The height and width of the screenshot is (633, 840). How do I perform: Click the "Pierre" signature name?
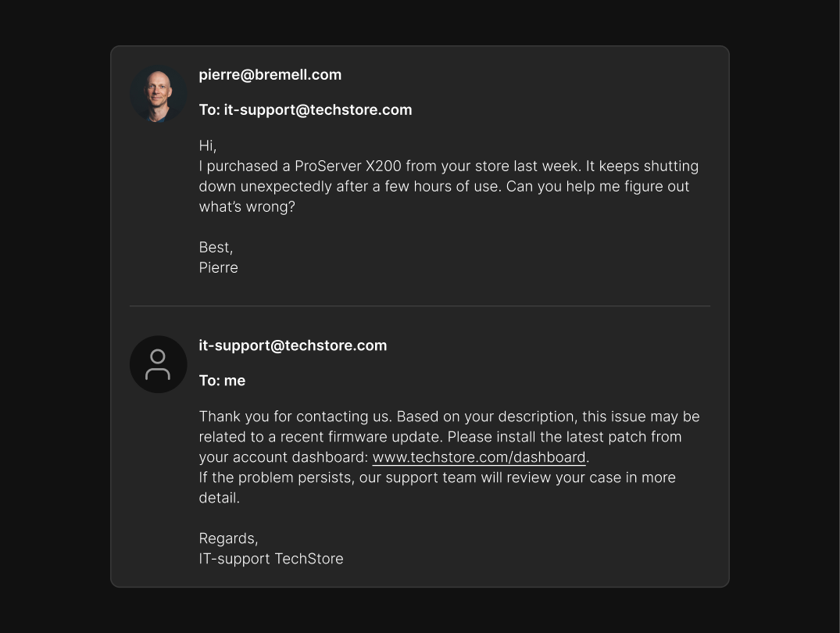218,268
